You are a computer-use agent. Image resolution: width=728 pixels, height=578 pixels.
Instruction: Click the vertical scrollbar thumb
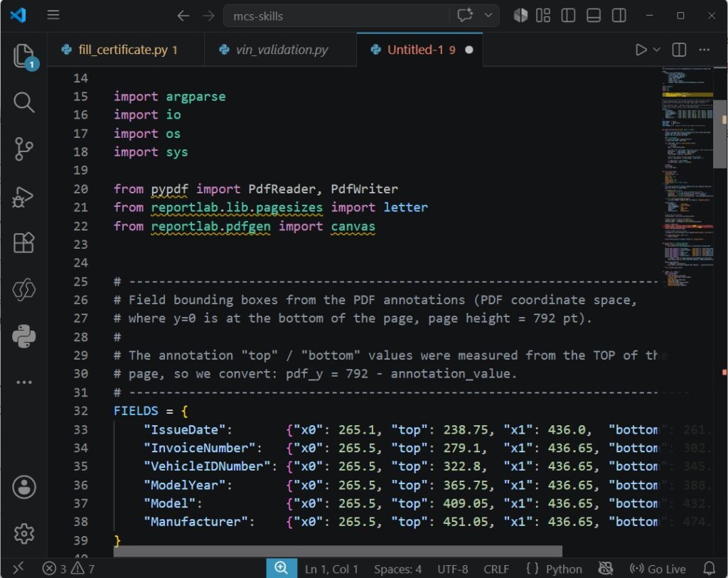point(720,134)
